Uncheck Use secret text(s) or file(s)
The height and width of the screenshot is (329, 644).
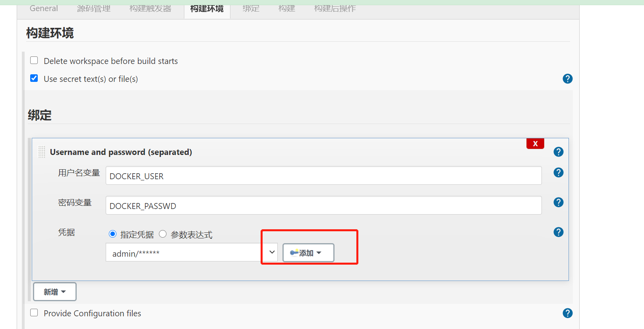tap(34, 78)
